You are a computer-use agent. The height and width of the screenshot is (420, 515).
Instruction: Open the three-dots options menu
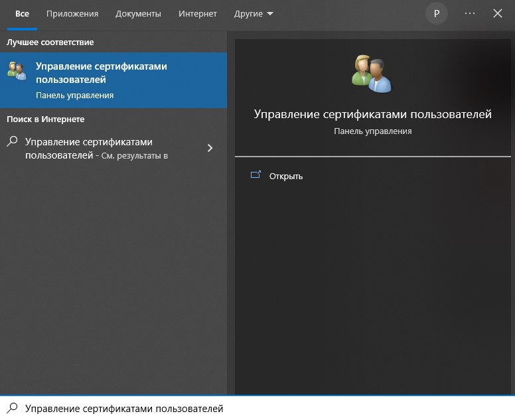(x=470, y=13)
